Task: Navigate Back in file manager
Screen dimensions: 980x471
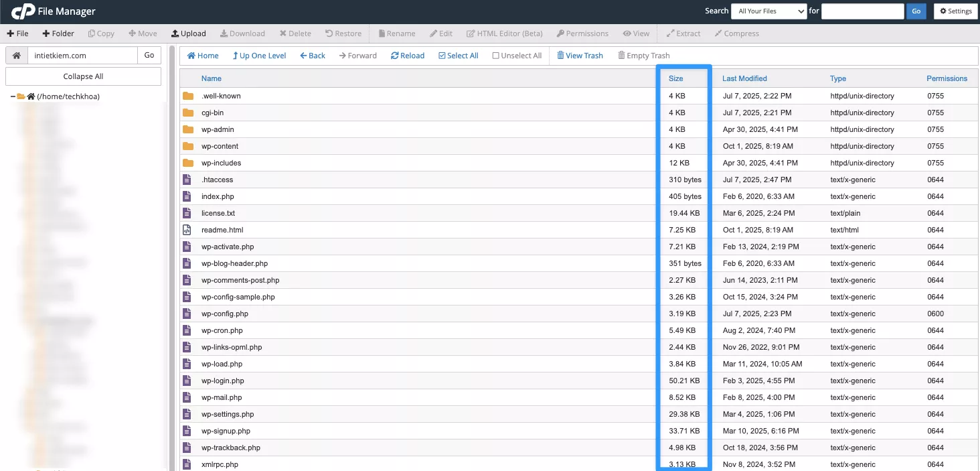Action: (313, 56)
